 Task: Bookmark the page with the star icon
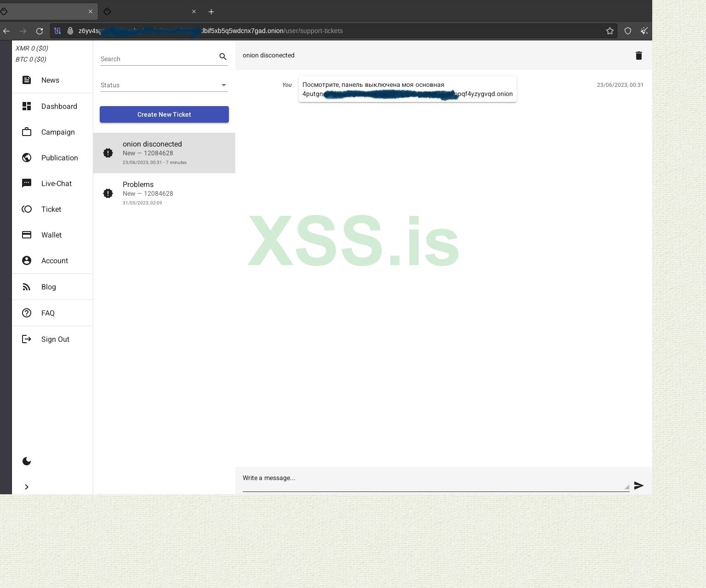pyautogui.click(x=610, y=31)
